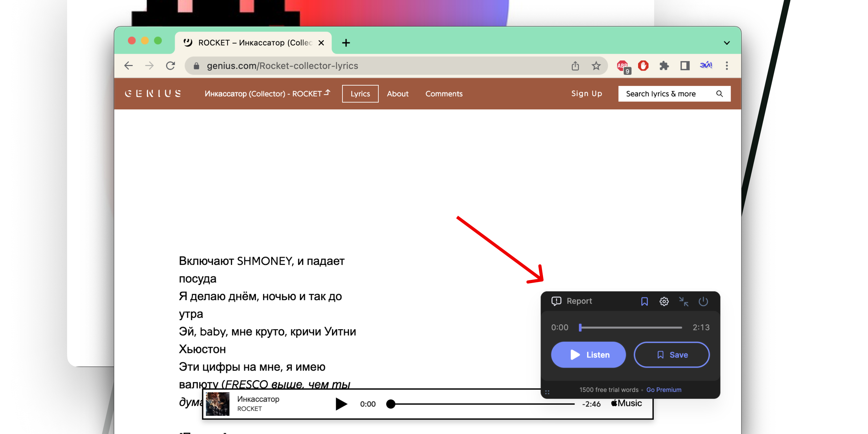Open the Chrome three-dot menu
Viewport: 868px width, 434px height.
pyautogui.click(x=727, y=66)
